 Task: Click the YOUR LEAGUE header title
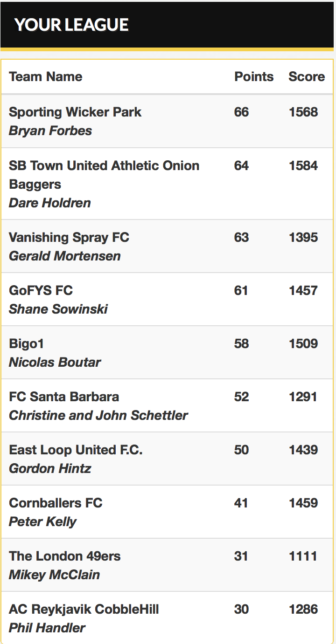(x=71, y=25)
